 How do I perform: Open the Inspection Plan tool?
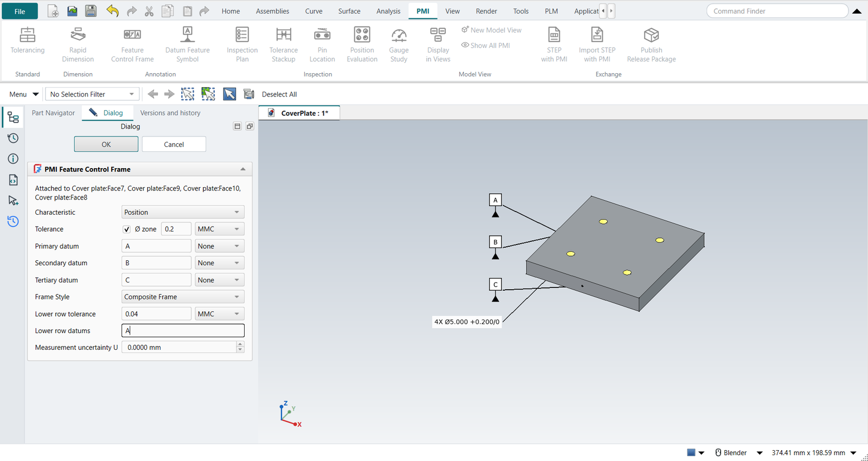(x=242, y=45)
